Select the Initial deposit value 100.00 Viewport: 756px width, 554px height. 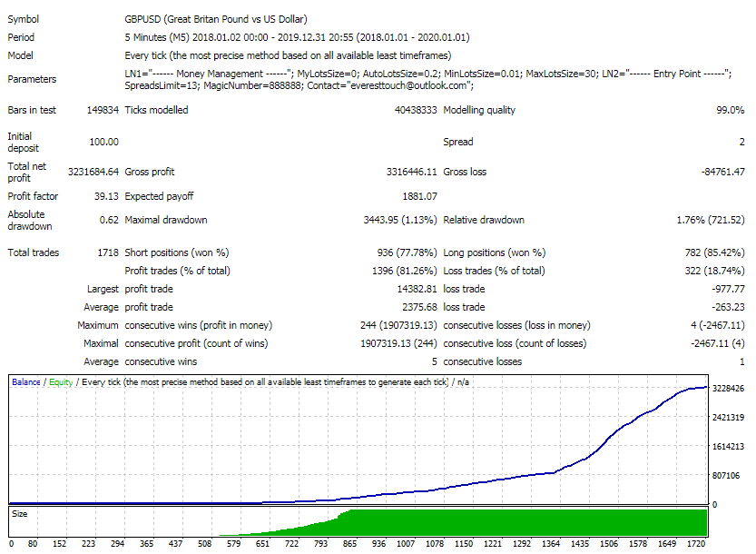(104, 142)
